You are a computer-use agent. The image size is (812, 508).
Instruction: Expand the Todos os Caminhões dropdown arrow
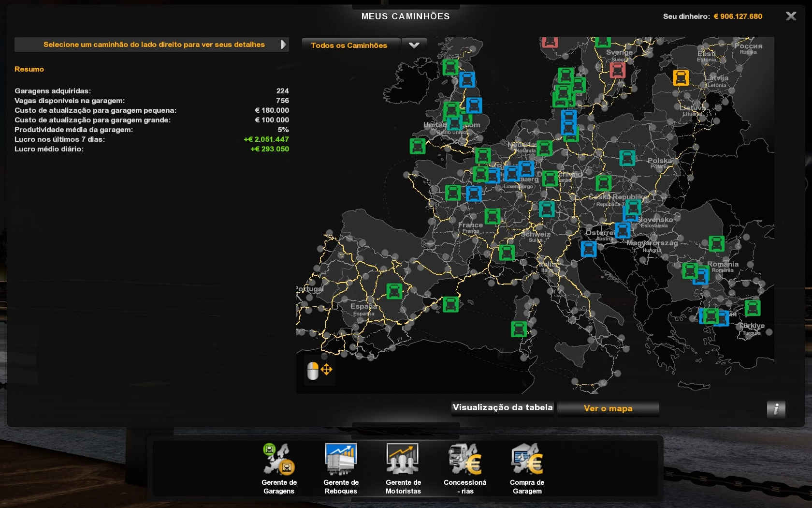(414, 45)
